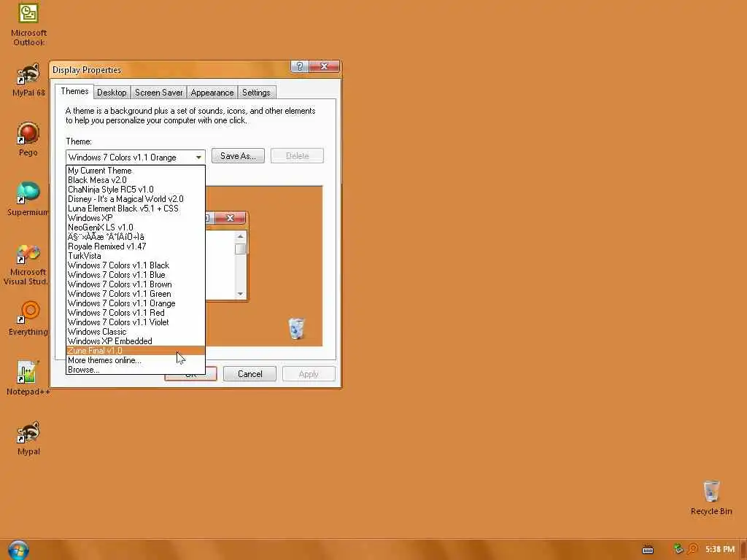Screen dimensions: 747x560
Task: Collapse the Theme dropdown using its arrow
Action: (x=198, y=157)
